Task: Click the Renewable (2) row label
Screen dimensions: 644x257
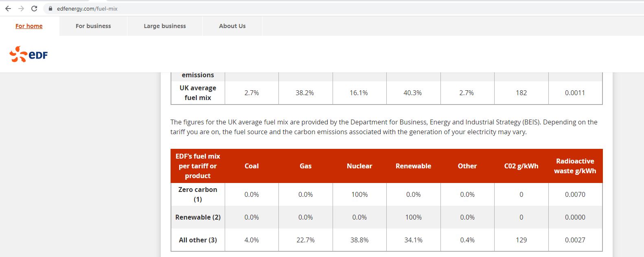Action: coord(198,217)
